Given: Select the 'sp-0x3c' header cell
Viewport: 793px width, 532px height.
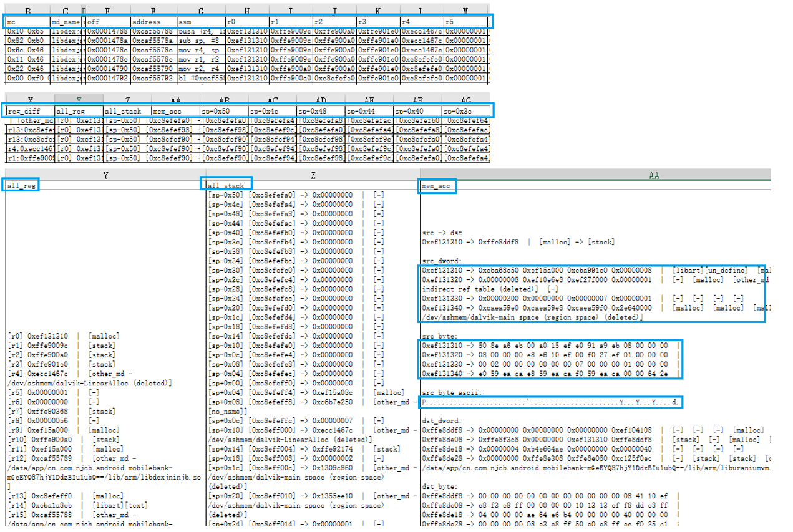Looking at the screenshot, I should pos(467,111).
